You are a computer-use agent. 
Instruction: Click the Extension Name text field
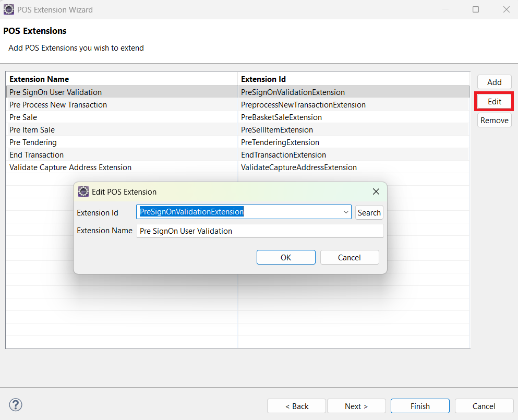click(259, 231)
